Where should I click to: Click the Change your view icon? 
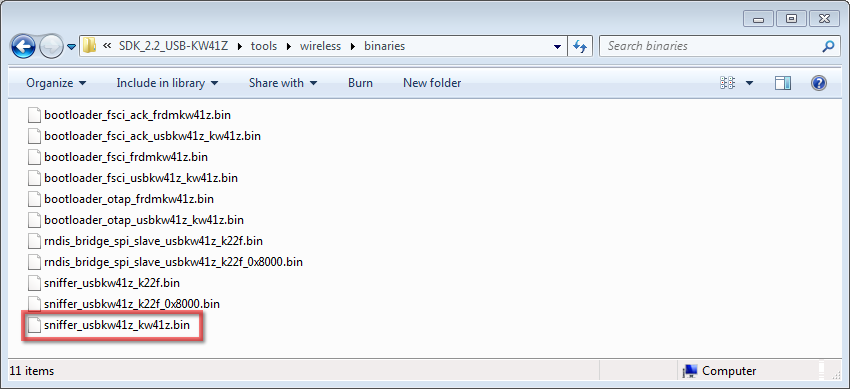[x=727, y=83]
